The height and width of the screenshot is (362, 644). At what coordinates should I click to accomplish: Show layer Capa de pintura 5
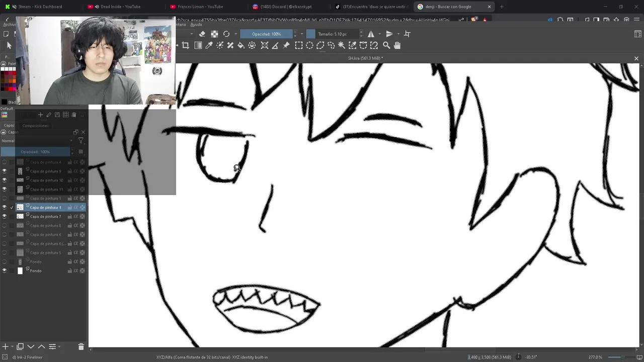click(x=5, y=252)
